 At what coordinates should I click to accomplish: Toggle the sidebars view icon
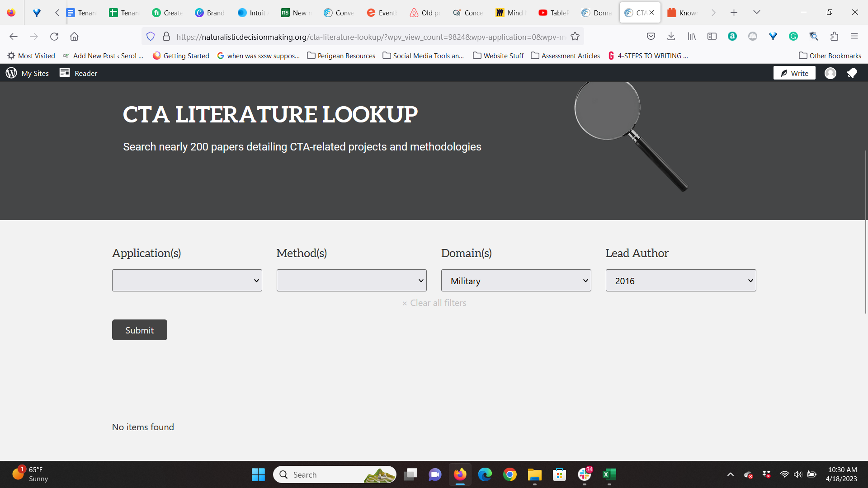click(712, 37)
